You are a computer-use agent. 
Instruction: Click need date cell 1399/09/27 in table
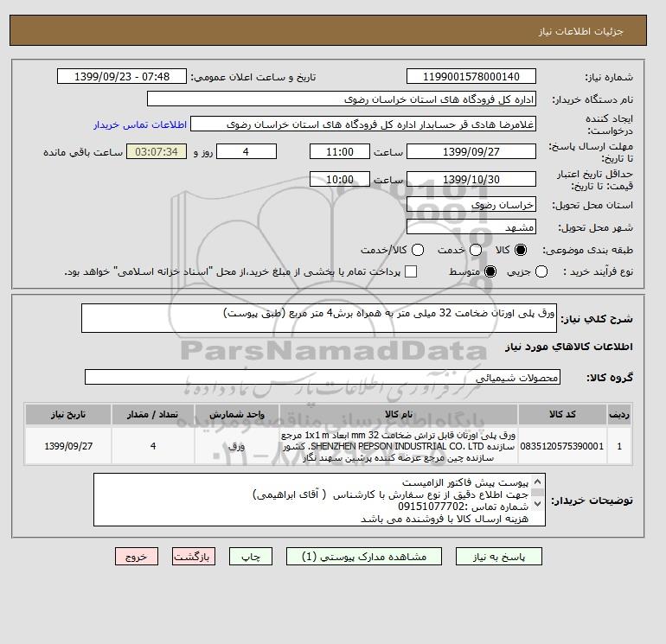point(68,446)
